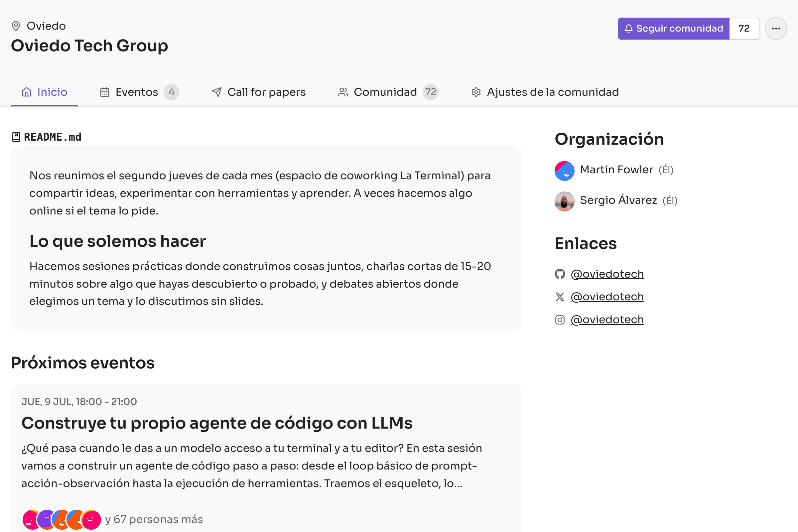Click the Seguir comunidad button
The height and width of the screenshot is (532, 798).
click(x=674, y=29)
